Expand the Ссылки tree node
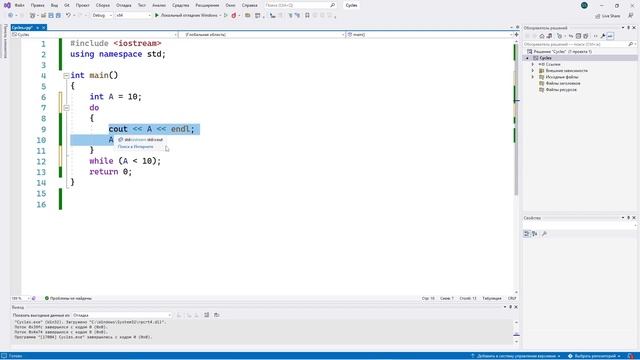The height and width of the screenshot is (360, 640). (533, 64)
